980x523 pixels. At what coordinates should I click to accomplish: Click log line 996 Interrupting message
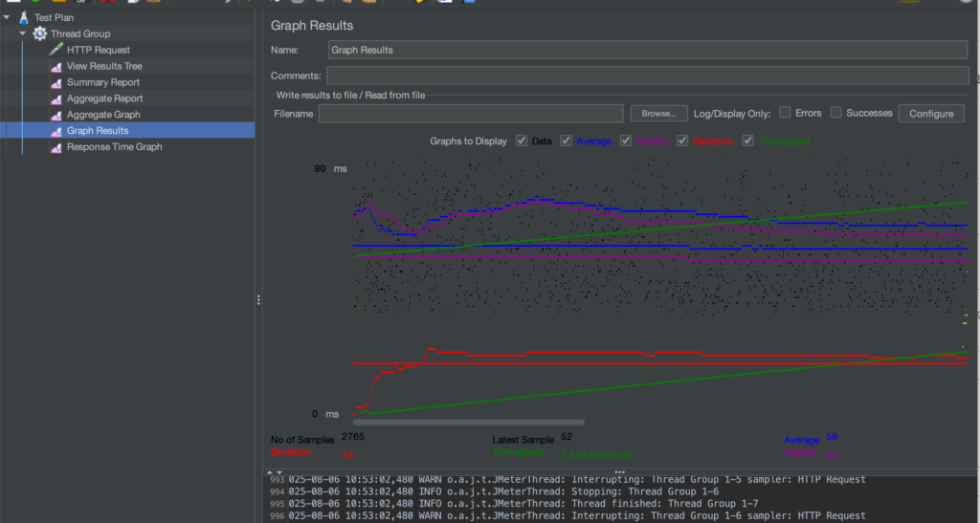pyautogui.click(x=577, y=515)
